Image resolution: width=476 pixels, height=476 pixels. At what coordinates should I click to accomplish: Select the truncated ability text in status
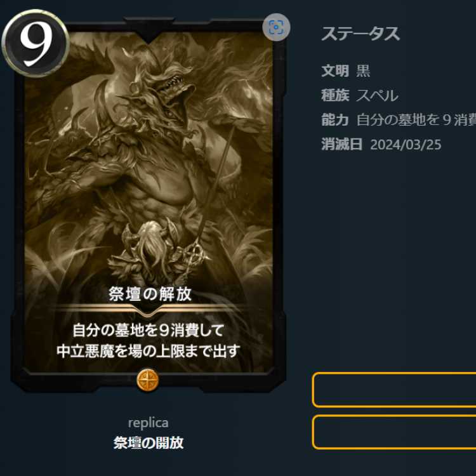pyautogui.click(x=416, y=119)
